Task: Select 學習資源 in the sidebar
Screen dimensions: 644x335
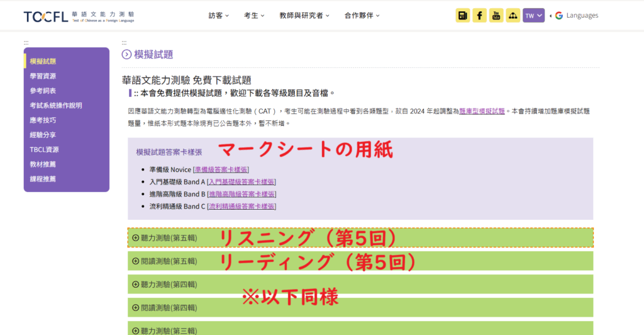Action: [43, 76]
